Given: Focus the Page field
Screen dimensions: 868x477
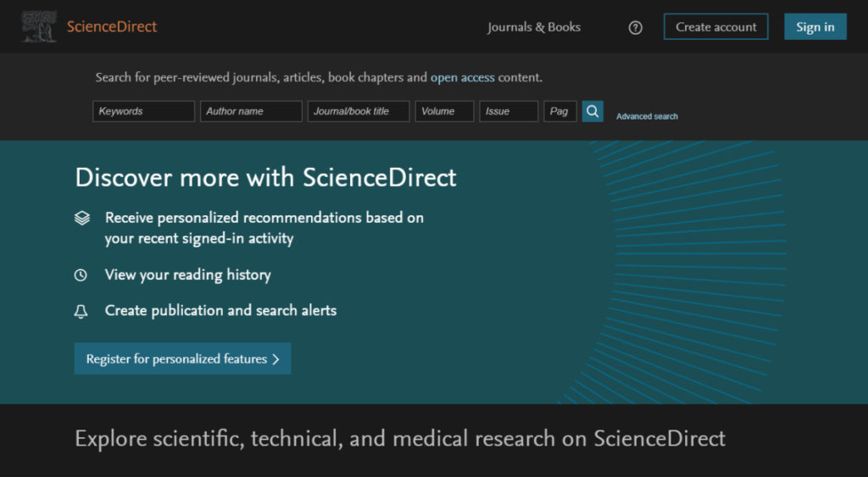Looking at the screenshot, I should point(560,111).
